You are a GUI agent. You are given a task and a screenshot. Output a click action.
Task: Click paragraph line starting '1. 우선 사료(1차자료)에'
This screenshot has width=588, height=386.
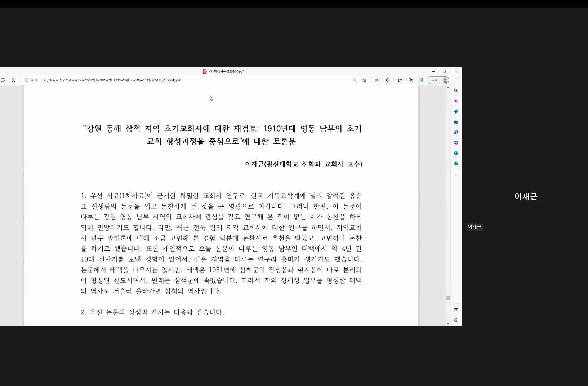pyautogui.click(x=221, y=196)
